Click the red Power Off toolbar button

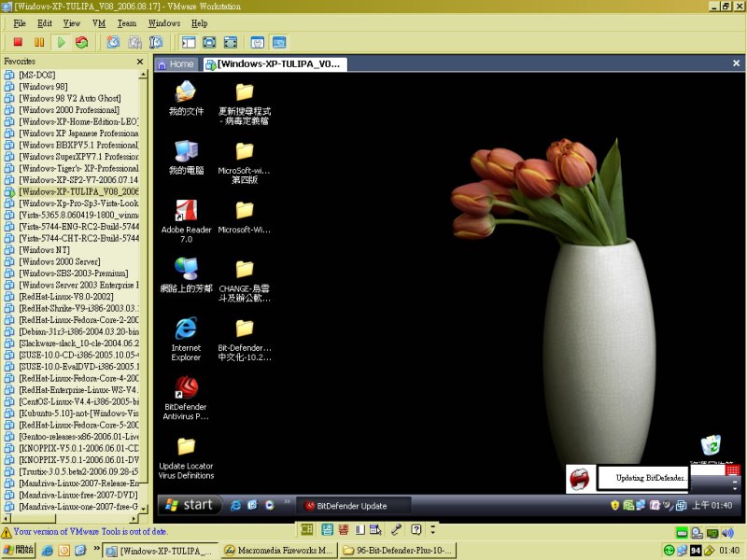pyautogui.click(x=18, y=42)
